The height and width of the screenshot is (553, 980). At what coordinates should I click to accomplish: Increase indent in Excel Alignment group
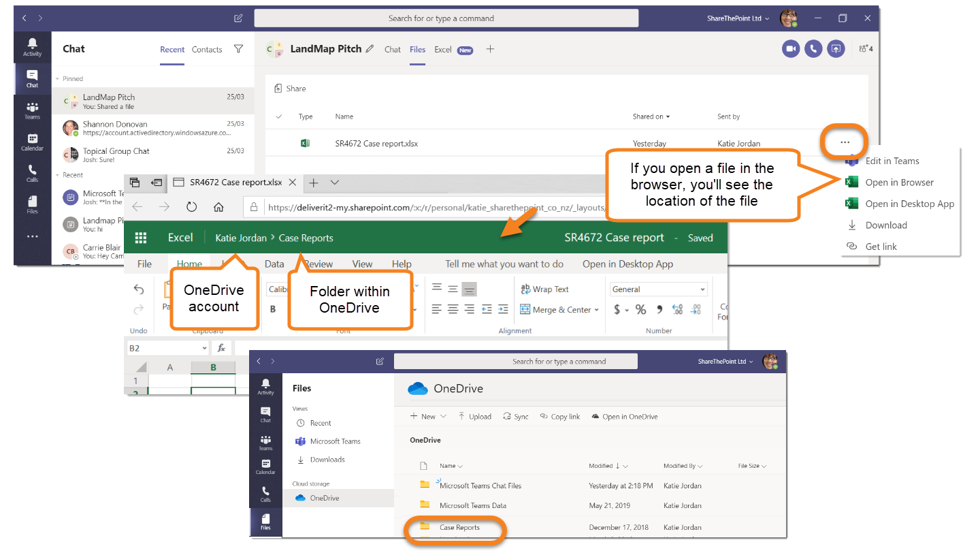click(503, 309)
